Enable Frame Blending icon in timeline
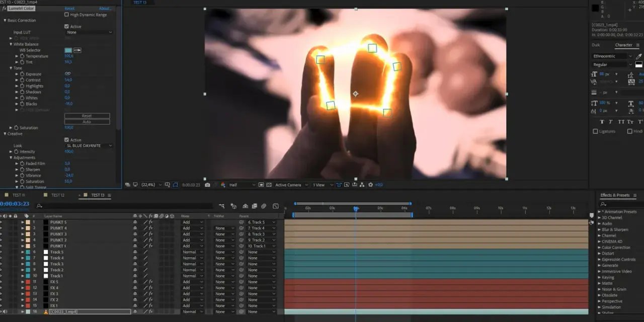 coord(255,206)
